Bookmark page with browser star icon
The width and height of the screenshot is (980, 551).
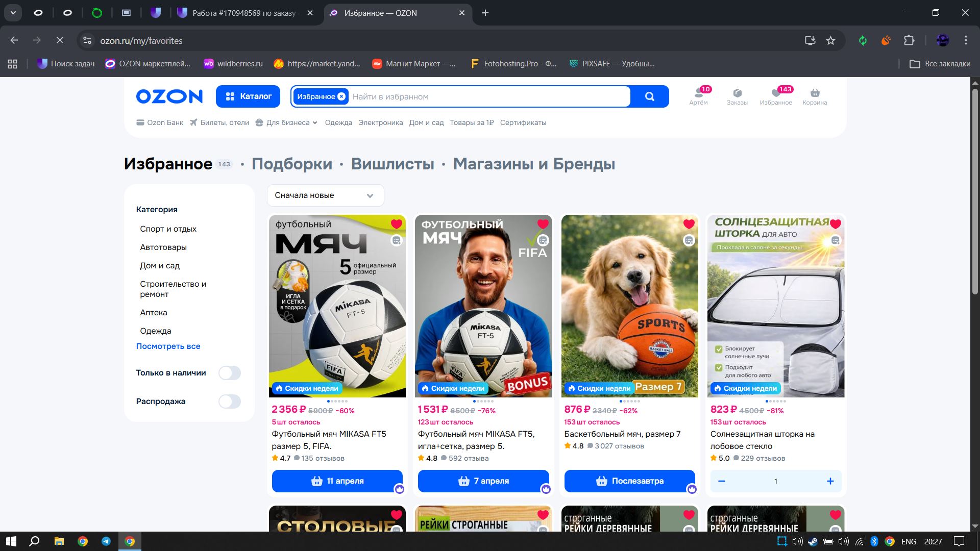[830, 41]
